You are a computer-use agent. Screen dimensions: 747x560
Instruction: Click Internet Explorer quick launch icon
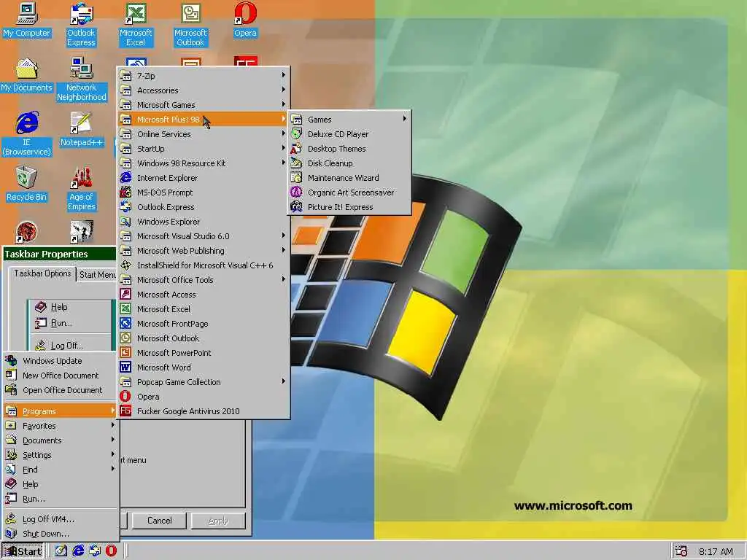tap(77, 551)
